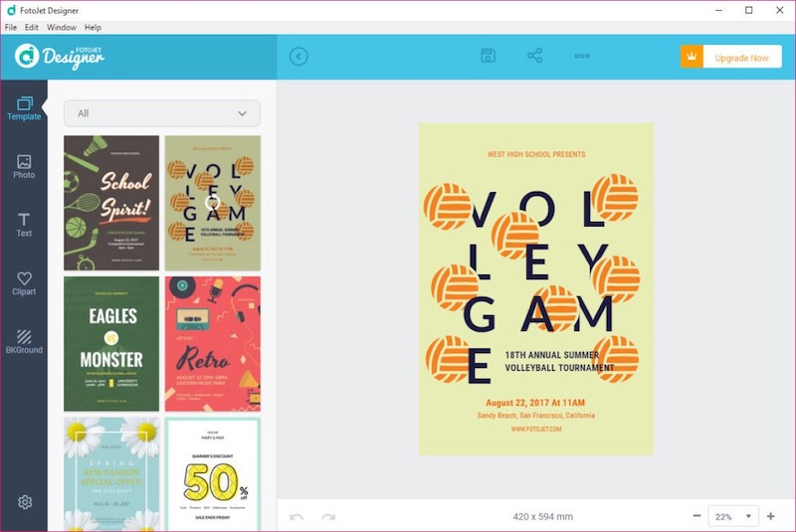Open the File menu
Image resolution: width=796 pixels, height=532 pixels.
[x=11, y=27]
